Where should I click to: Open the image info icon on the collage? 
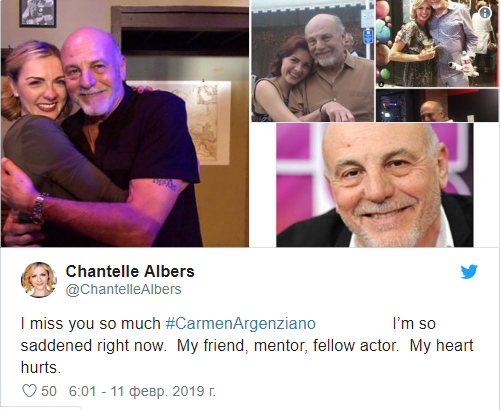(x=485, y=13)
